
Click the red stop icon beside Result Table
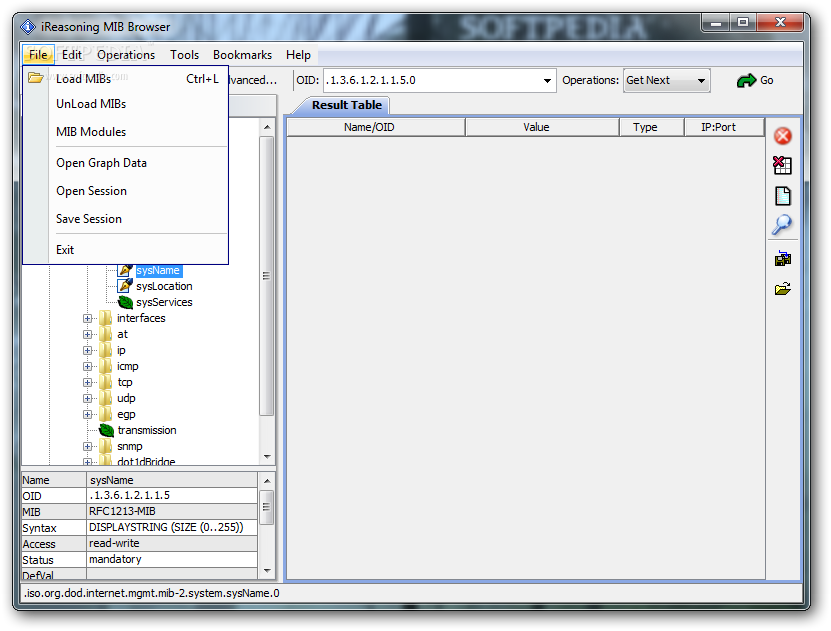pos(783,136)
